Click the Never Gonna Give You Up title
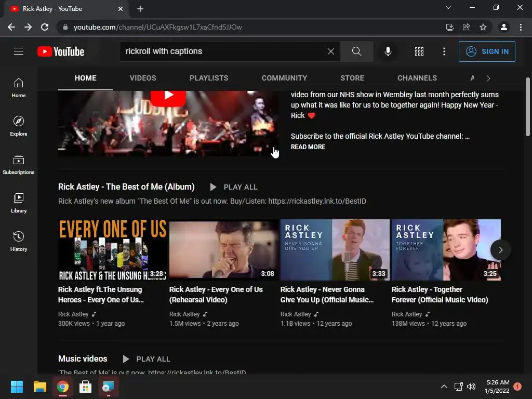Screen dimensions: 532x399 327,295
